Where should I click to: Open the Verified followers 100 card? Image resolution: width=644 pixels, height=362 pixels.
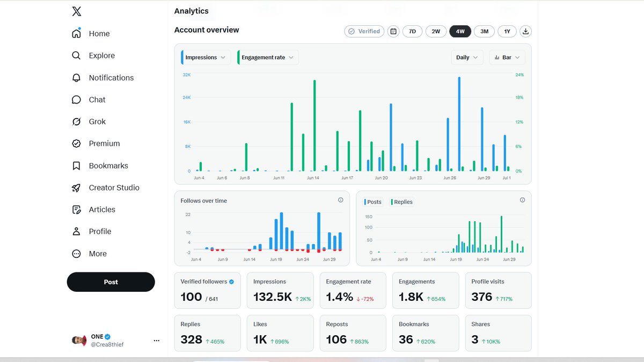coord(207,290)
